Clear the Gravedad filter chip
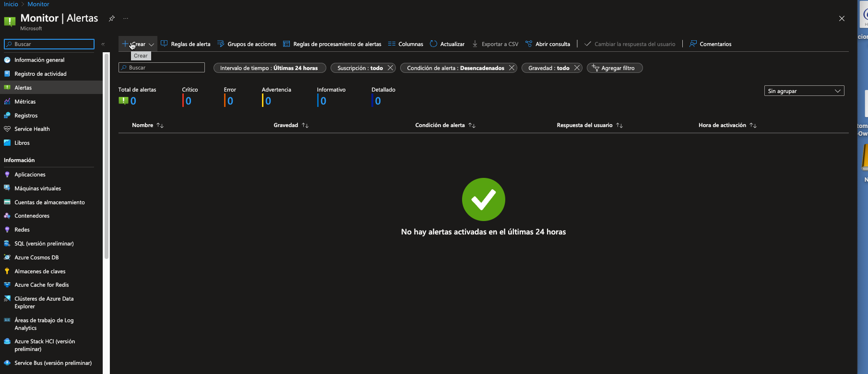The width and height of the screenshot is (868, 374). tap(577, 68)
